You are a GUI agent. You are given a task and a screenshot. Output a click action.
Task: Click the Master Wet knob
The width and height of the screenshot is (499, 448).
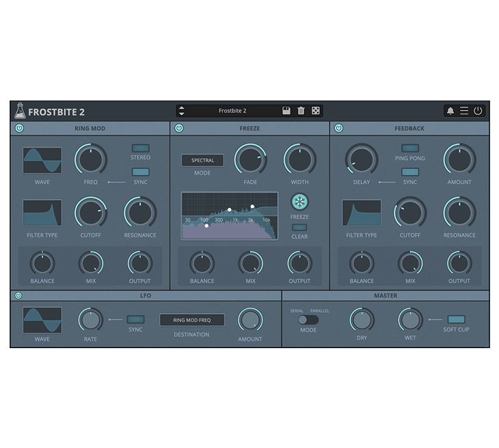[411, 319]
